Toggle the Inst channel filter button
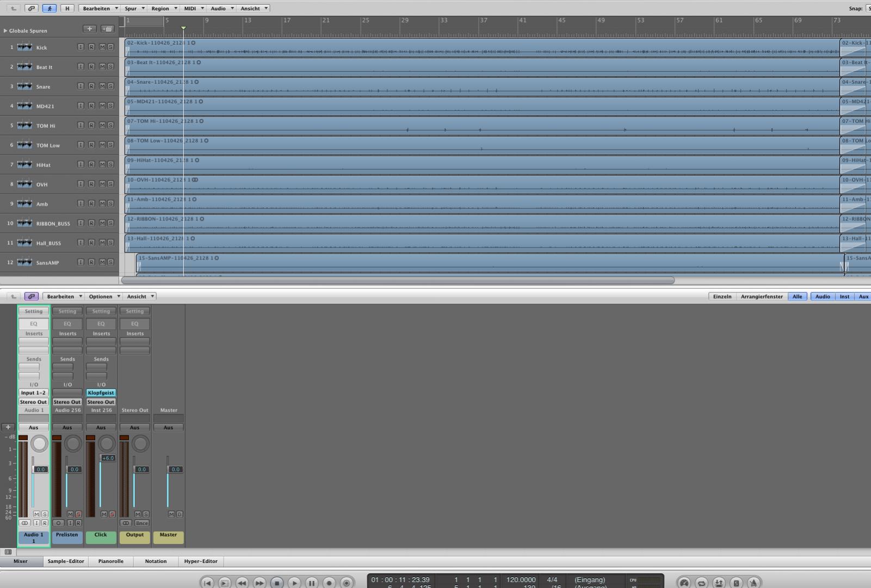 pos(844,296)
